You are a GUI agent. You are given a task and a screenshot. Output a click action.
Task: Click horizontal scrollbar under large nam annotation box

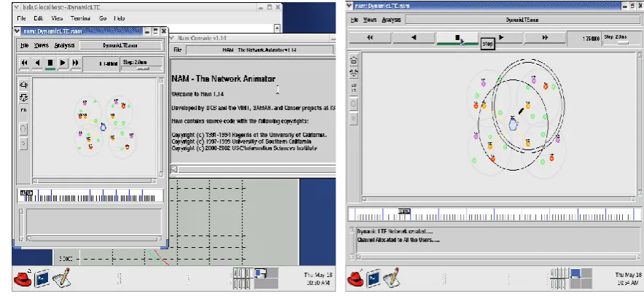[498, 257]
